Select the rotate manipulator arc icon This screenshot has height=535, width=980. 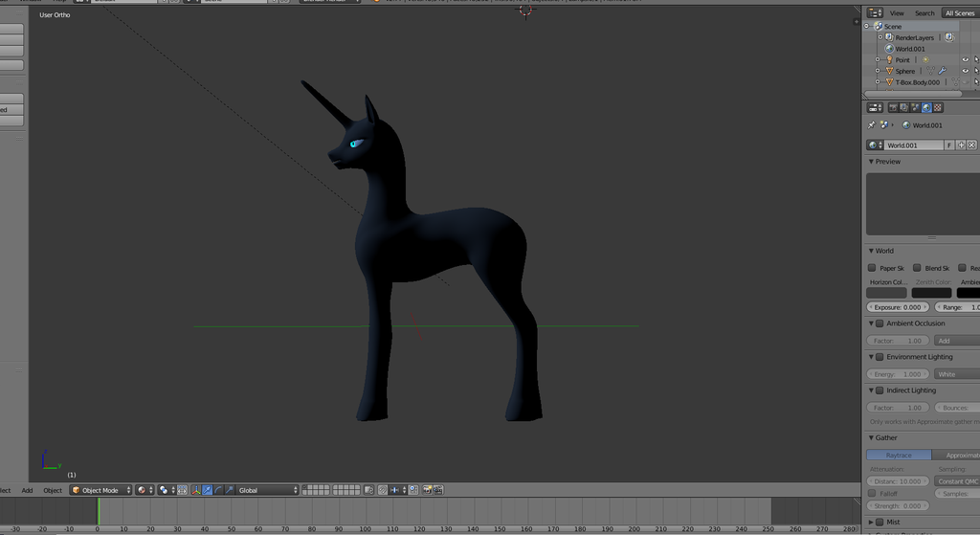218,490
